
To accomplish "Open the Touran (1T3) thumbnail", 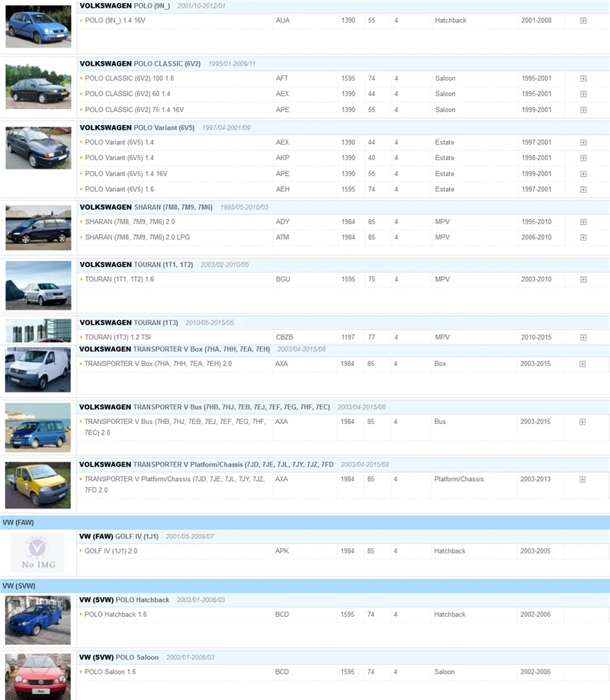I will click(x=38, y=330).
